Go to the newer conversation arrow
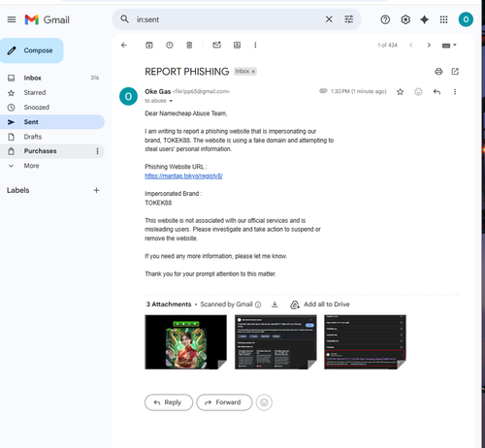The width and height of the screenshot is (485, 448). (x=411, y=45)
